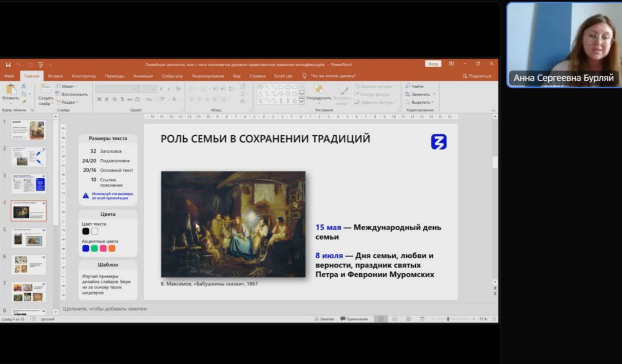
Task: Select slide 3 thumbnail in slide panel
Action: (28, 184)
